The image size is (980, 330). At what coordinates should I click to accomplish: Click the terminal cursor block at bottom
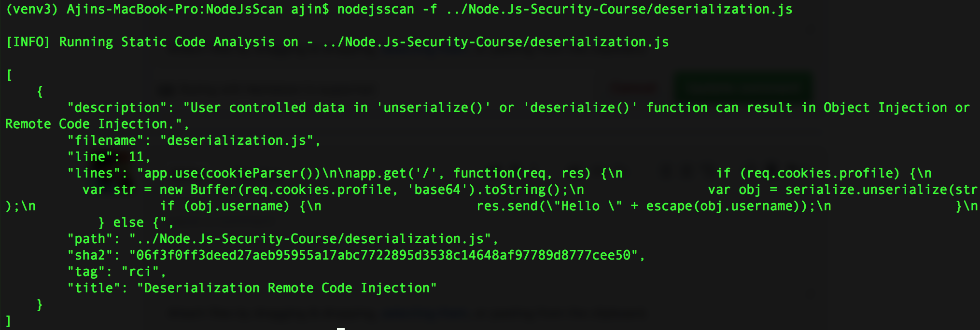tap(341, 329)
